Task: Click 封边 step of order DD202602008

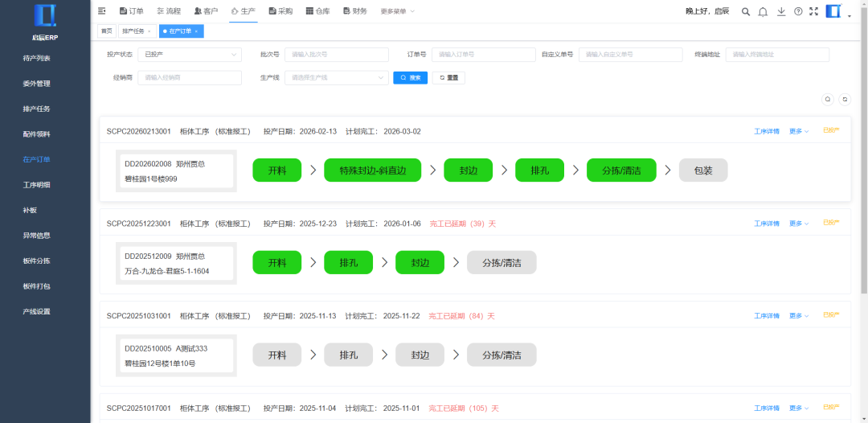Action: [468, 170]
